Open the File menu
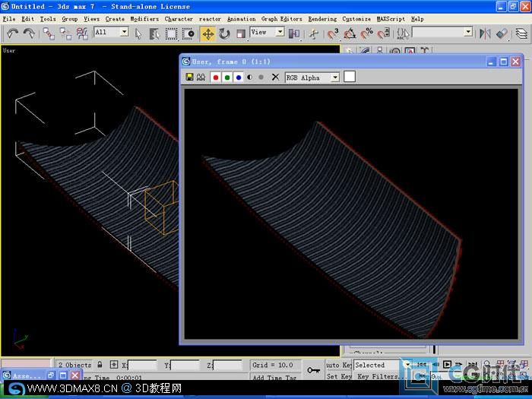This screenshot has height=399, width=532. point(9,19)
